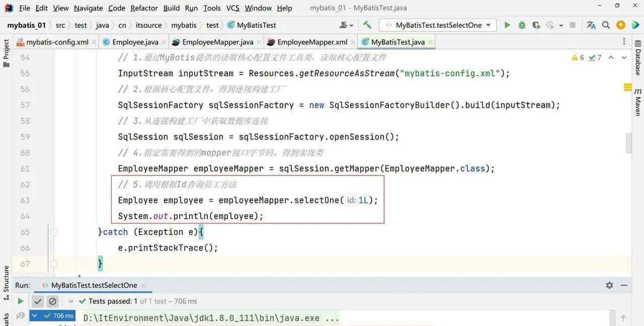Image resolution: width=644 pixels, height=326 pixels.
Task: Rerun test from the Run panel
Action: 21,301
